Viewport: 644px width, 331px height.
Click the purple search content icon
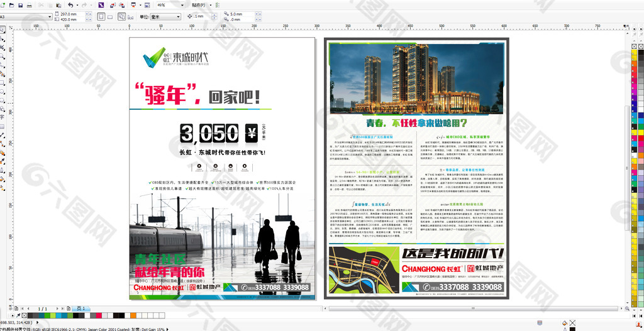point(101,5)
